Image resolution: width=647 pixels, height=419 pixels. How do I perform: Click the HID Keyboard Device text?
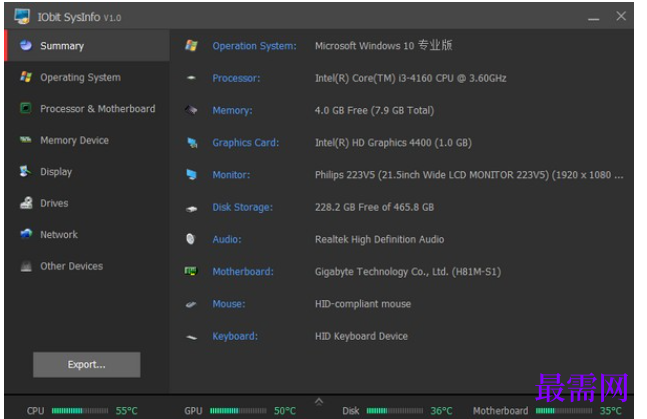361,336
